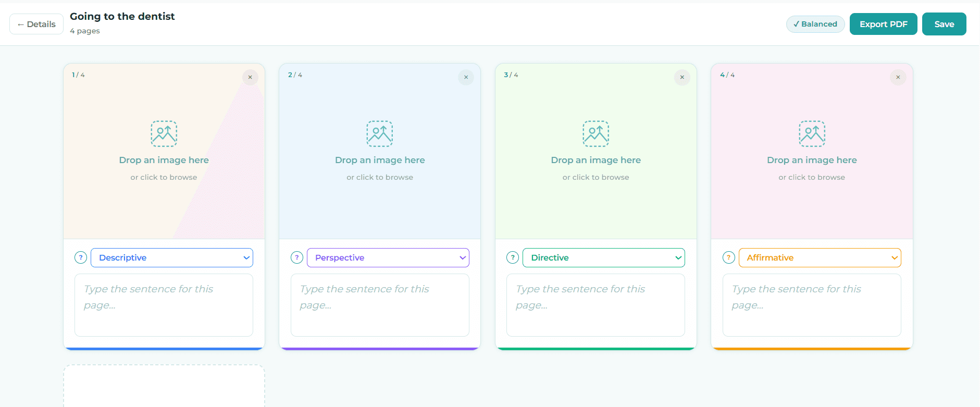Click 'or click to browse' on page 4
Viewport: 980px width, 407px height.
812,177
